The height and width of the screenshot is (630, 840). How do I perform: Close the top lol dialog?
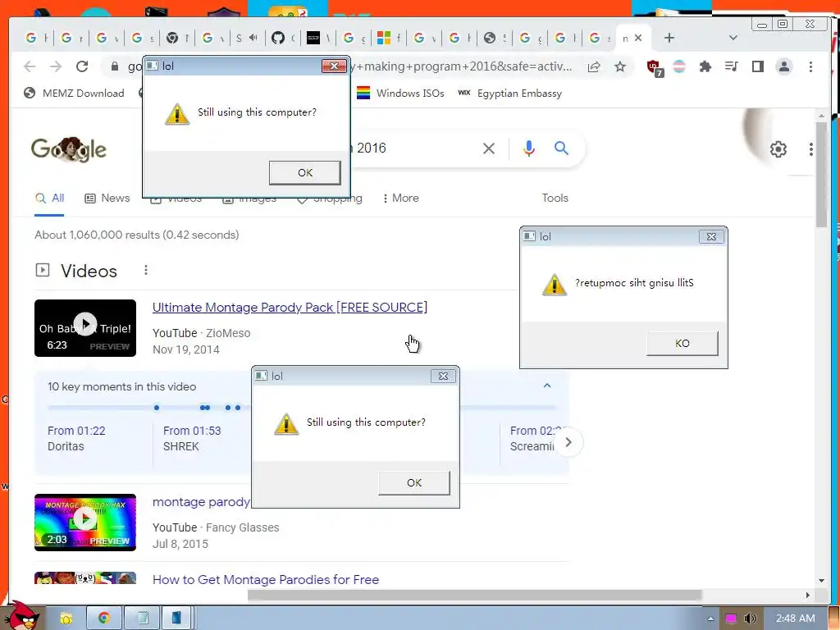(334, 66)
